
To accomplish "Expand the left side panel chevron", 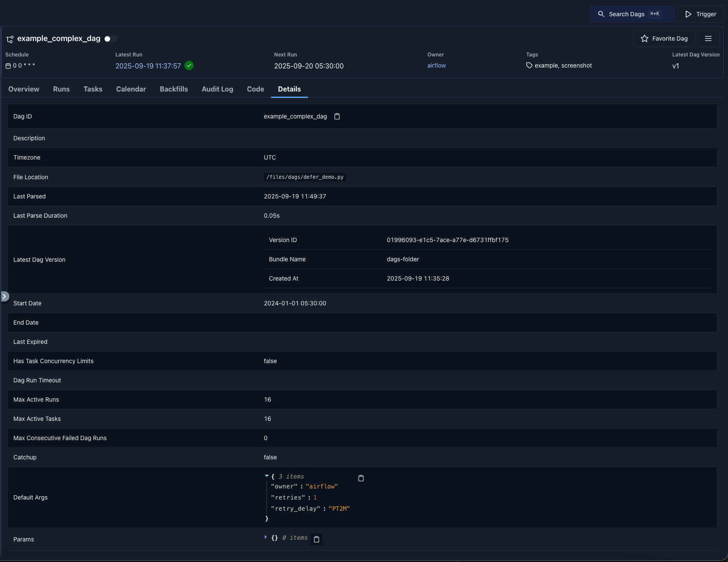I will tap(5, 296).
